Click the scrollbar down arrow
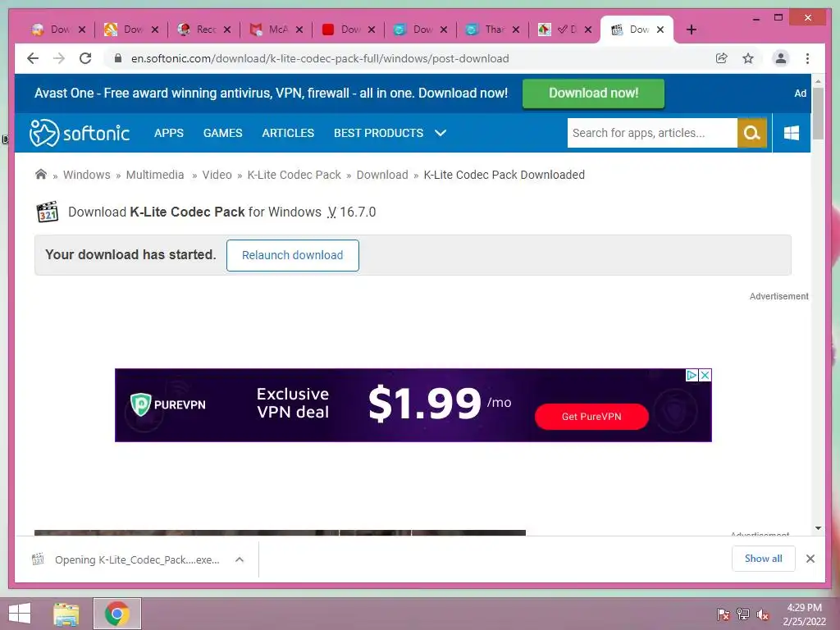 pyautogui.click(x=818, y=528)
